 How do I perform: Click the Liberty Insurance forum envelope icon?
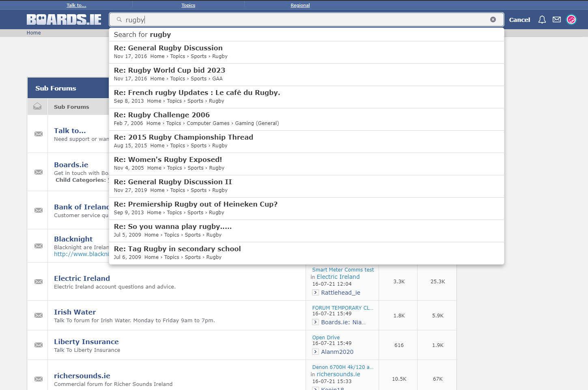39,345
